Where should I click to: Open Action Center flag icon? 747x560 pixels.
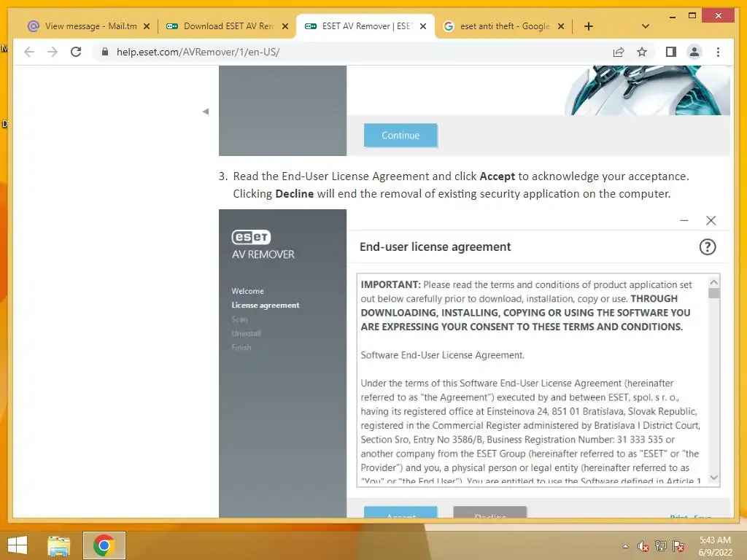click(678, 546)
